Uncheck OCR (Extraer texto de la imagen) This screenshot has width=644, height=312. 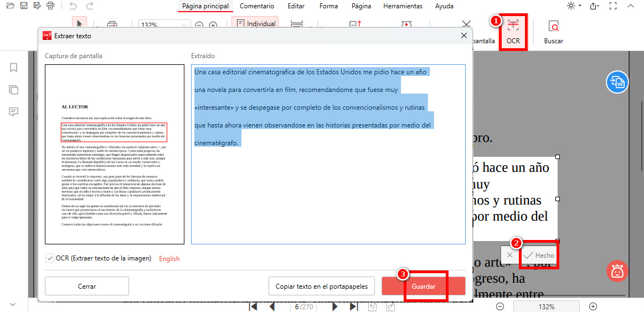[50, 258]
